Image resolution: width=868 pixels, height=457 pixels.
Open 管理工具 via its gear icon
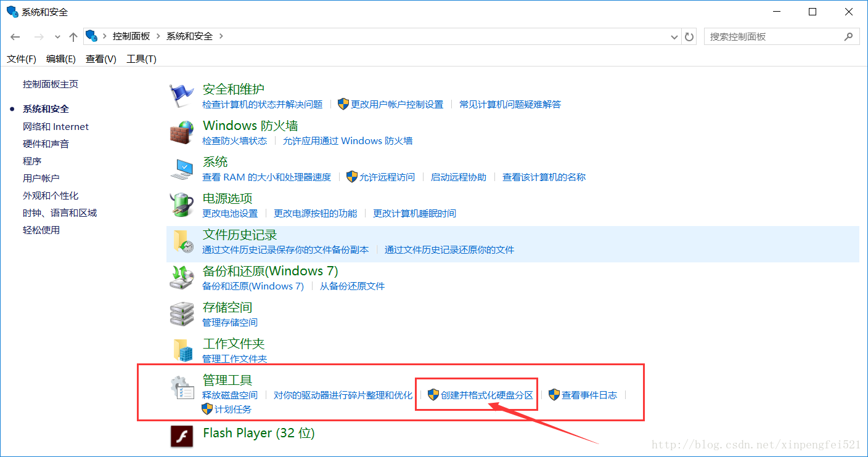(181, 387)
